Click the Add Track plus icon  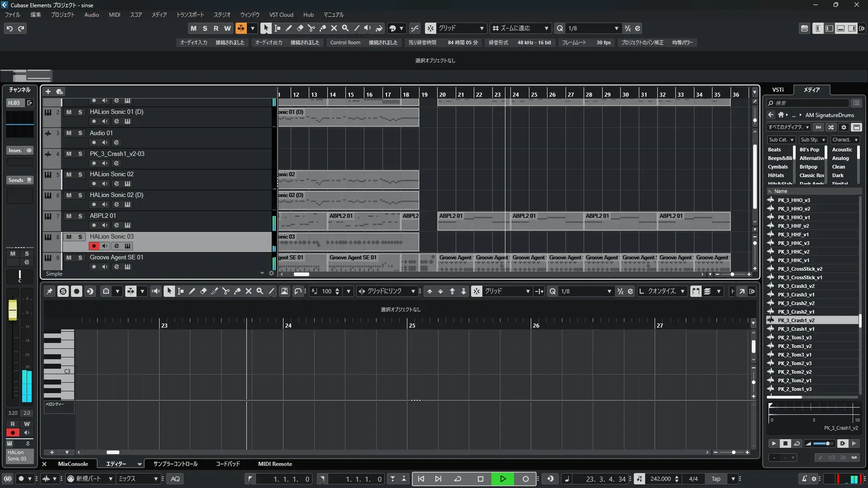tap(48, 92)
